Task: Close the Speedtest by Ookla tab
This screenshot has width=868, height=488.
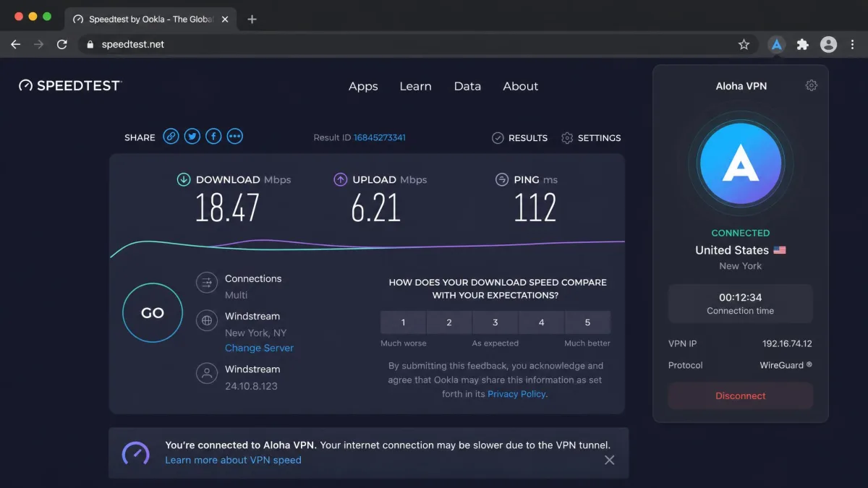Action: pyautogui.click(x=225, y=20)
